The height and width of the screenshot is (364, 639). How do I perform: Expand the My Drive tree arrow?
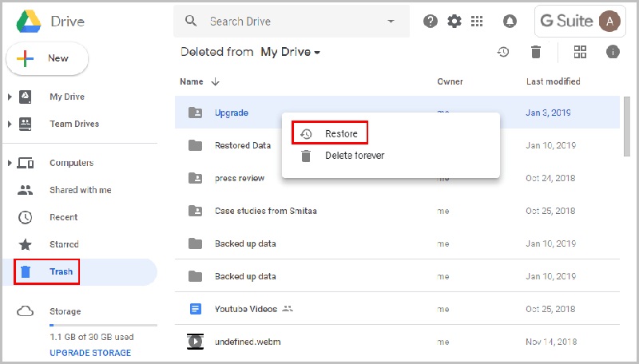click(10, 97)
